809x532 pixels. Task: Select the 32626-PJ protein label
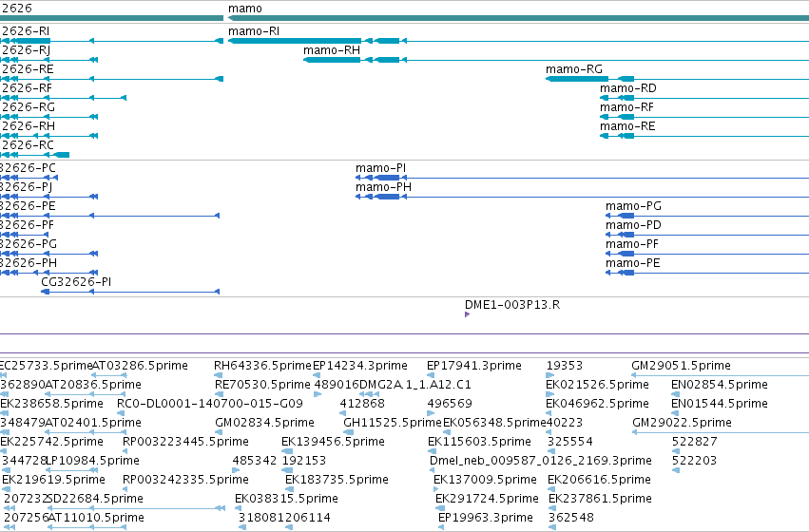(x=27, y=187)
